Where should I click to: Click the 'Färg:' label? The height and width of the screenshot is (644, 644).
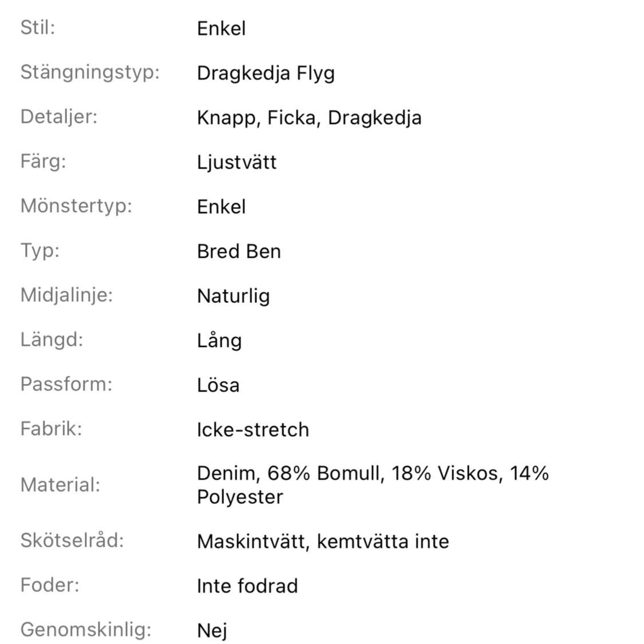click(43, 161)
